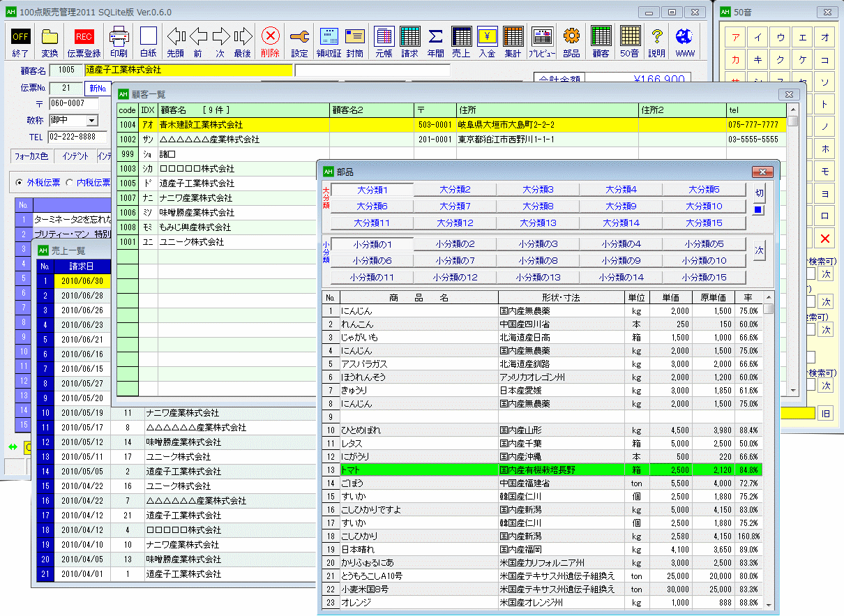Open the WWW globe icon
Viewport: 844px width, 616px height.
pos(685,42)
